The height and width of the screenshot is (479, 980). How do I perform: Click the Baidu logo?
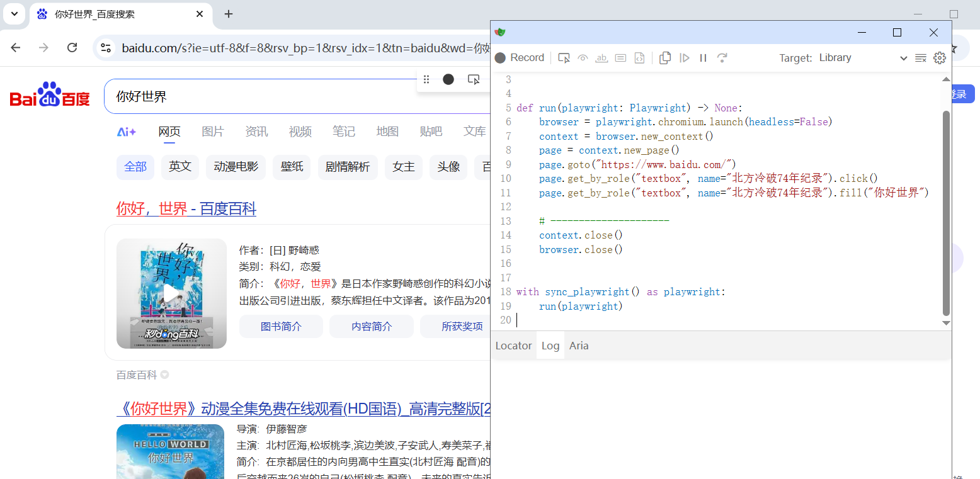(50, 96)
